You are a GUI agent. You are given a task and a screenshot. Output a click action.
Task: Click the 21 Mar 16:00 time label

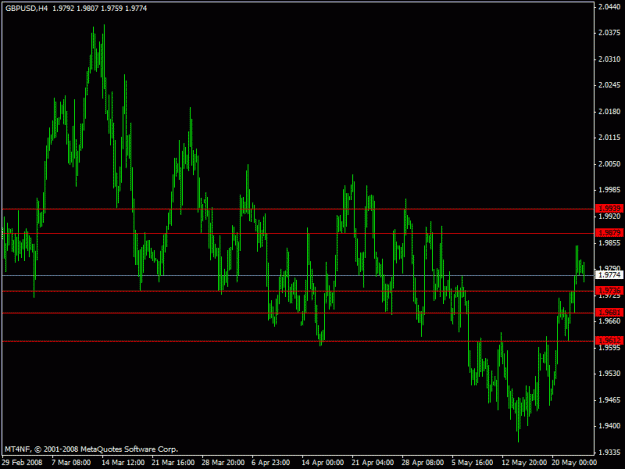coord(173,463)
